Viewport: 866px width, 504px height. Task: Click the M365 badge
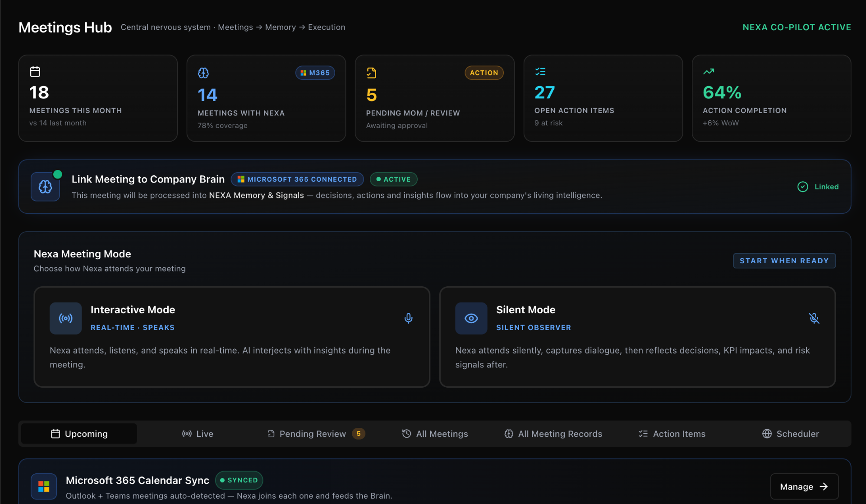pos(315,73)
